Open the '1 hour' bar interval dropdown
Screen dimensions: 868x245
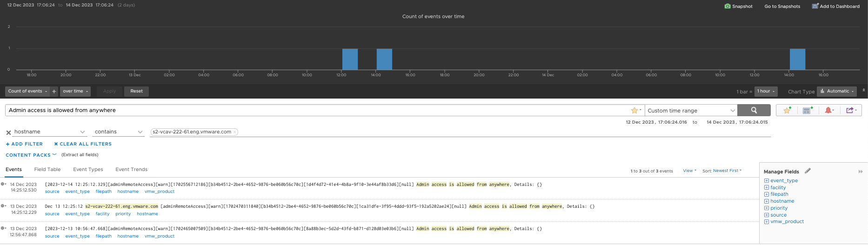pos(766,91)
